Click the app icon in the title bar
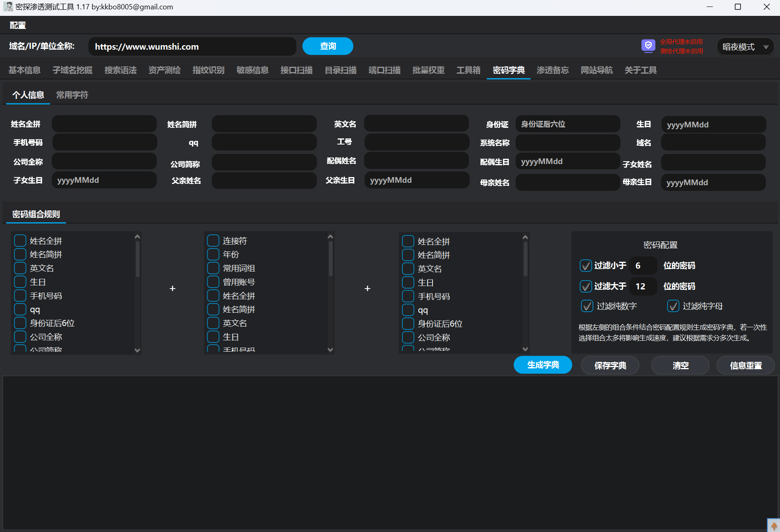Image resolution: width=780 pixels, height=532 pixels. click(8, 7)
